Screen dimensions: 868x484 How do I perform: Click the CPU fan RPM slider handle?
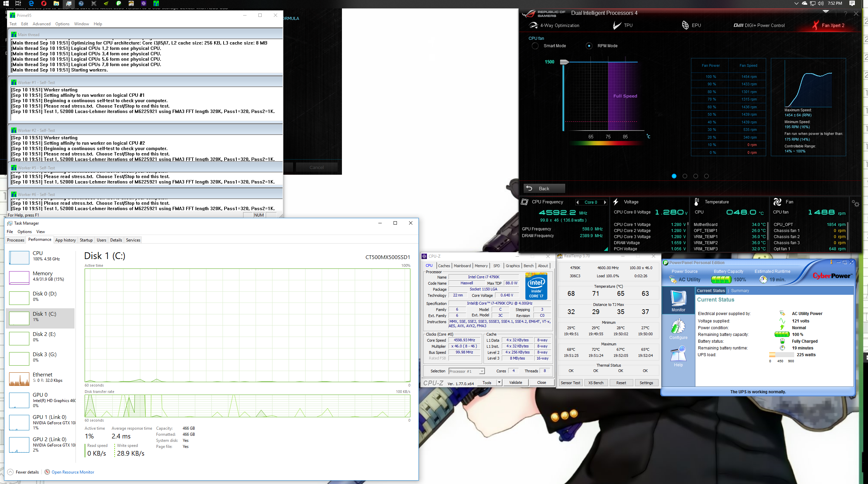564,62
